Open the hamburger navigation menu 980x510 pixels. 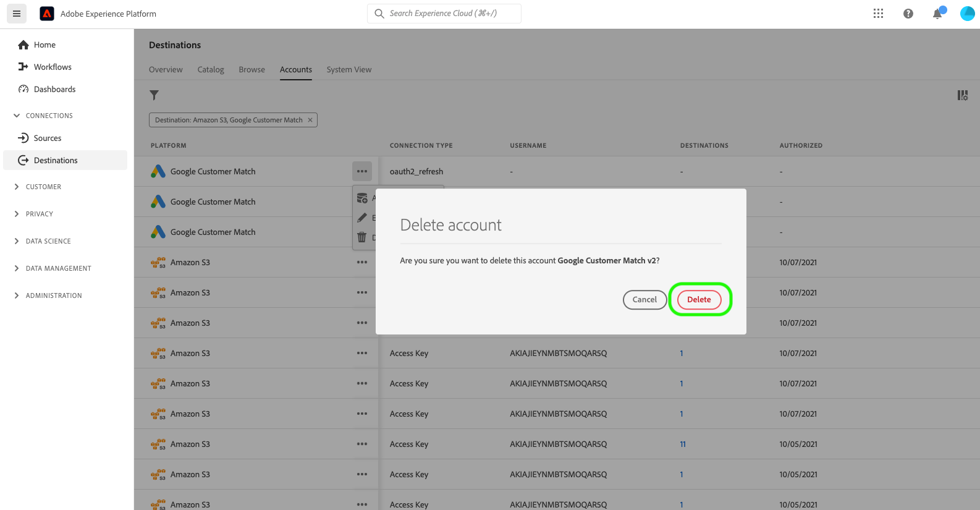(17, 14)
